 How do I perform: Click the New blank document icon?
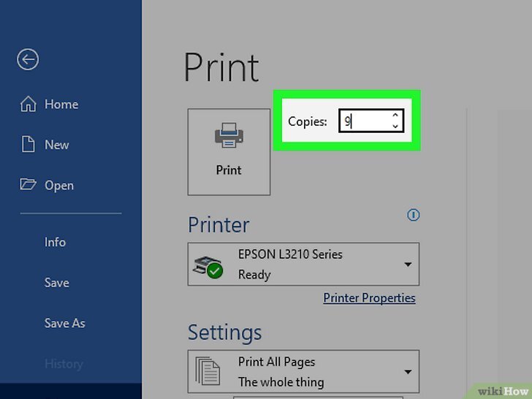pos(28,145)
